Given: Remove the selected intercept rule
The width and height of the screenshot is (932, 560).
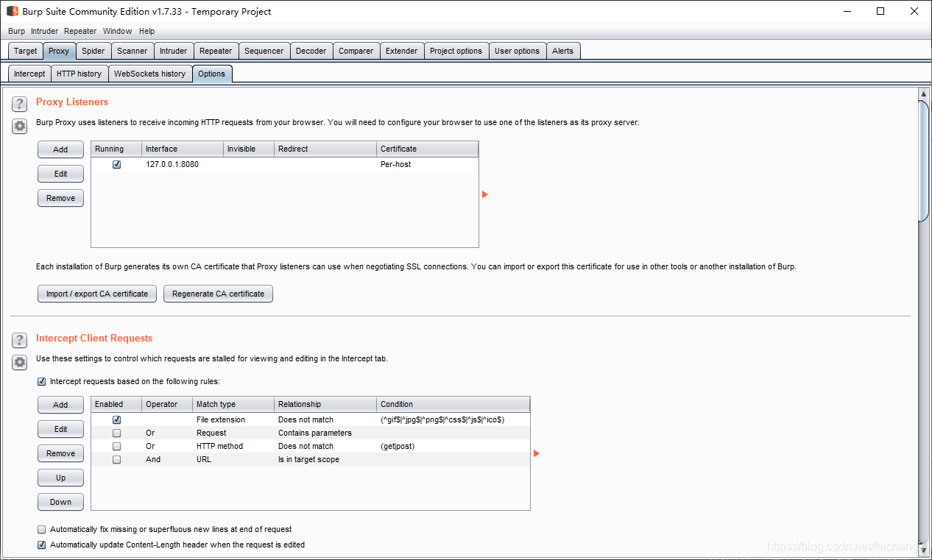Looking at the screenshot, I should (x=61, y=453).
